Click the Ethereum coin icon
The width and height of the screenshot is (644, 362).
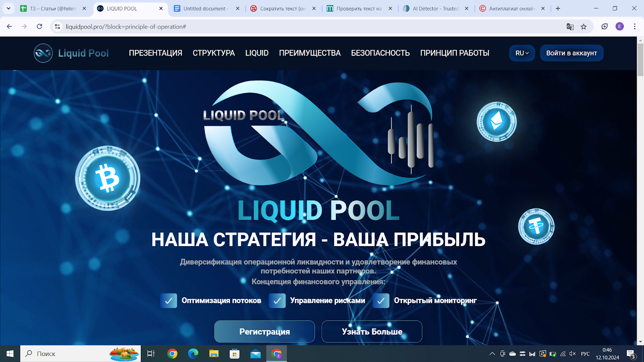[496, 121]
